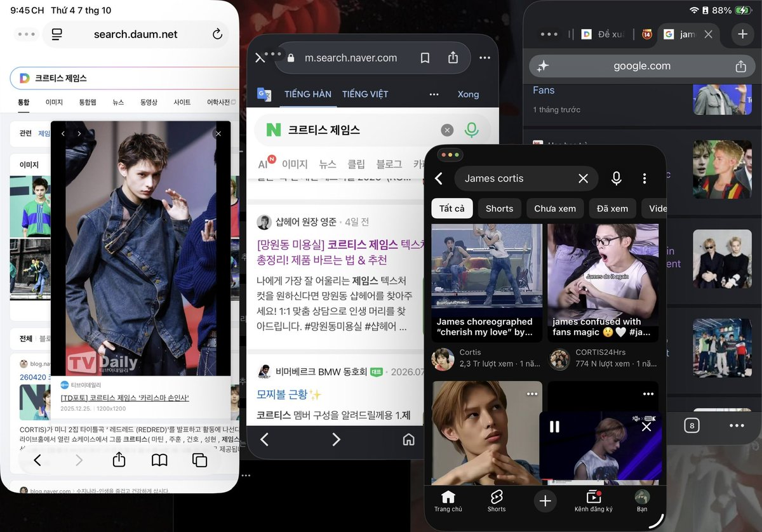
Task: Share the Naver page from address bar
Action: coord(453,58)
